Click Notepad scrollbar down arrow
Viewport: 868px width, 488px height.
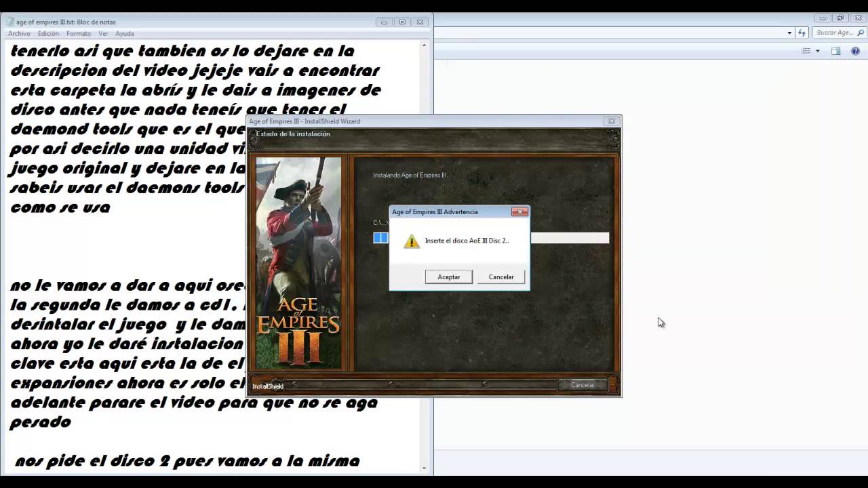point(425,468)
